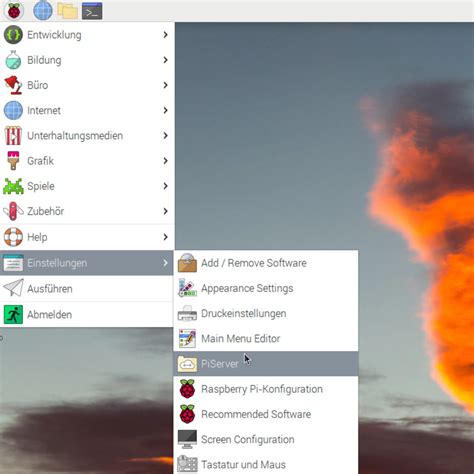Choose Ausführen from the main menu

[87, 288]
